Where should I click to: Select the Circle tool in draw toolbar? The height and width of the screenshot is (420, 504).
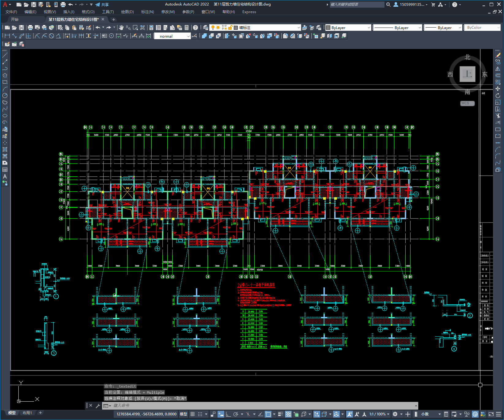click(5, 96)
